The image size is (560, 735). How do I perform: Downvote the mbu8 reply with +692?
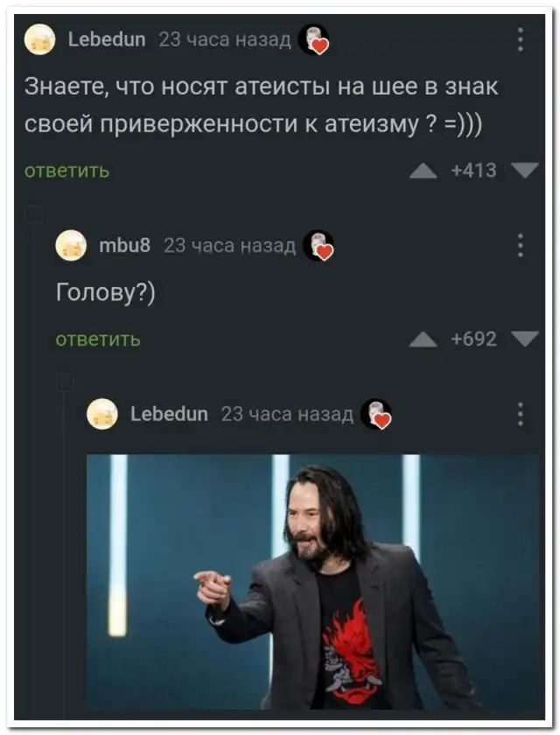525,339
